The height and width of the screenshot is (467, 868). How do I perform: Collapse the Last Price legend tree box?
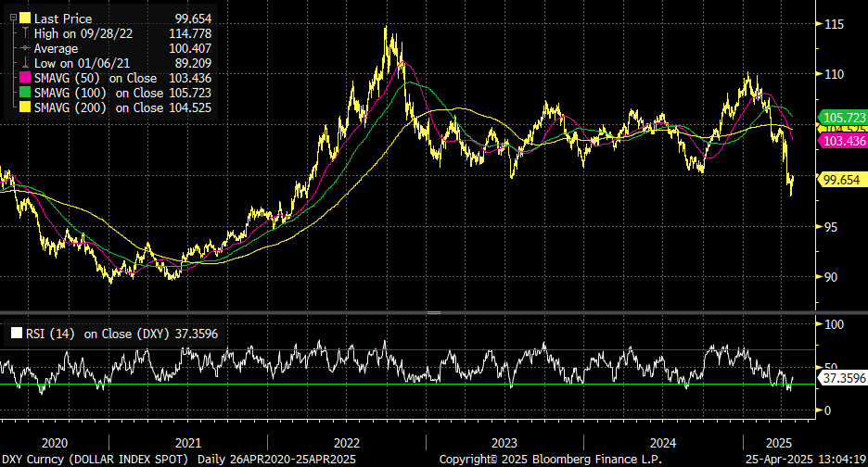point(12,19)
